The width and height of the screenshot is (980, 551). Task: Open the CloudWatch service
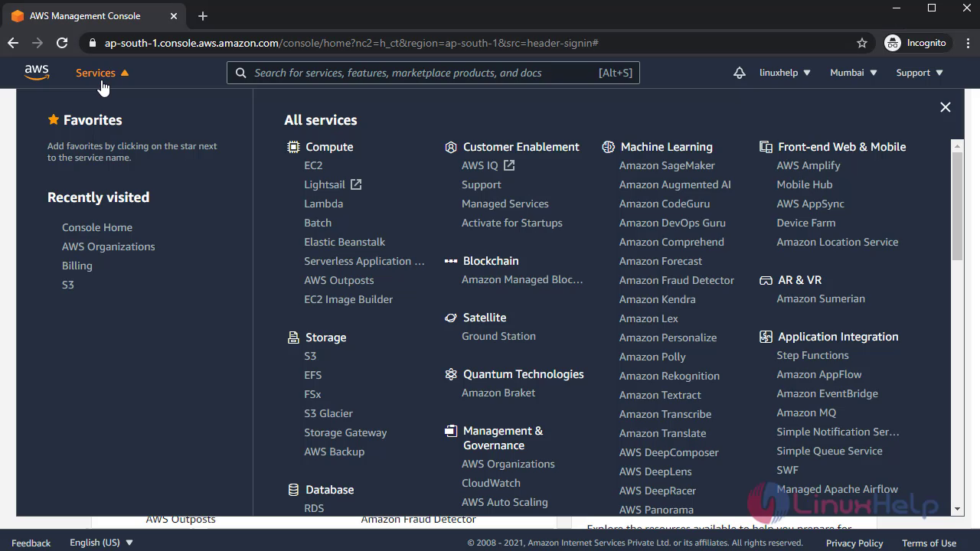[491, 483]
